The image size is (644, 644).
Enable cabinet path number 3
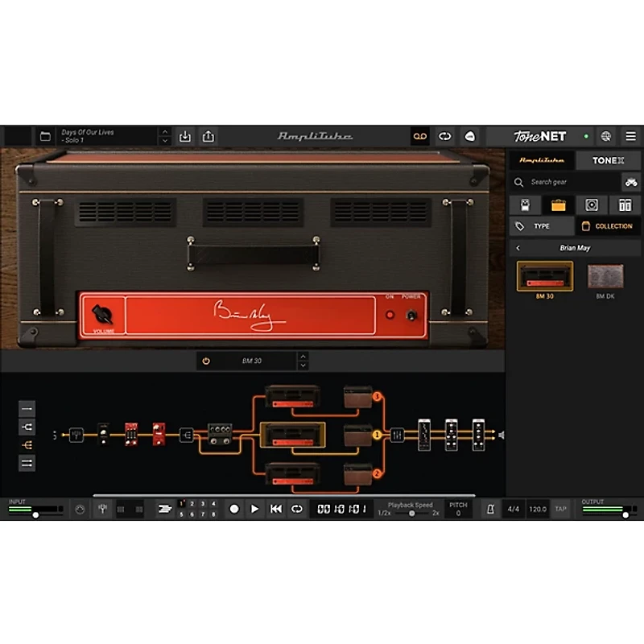pos(377,396)
